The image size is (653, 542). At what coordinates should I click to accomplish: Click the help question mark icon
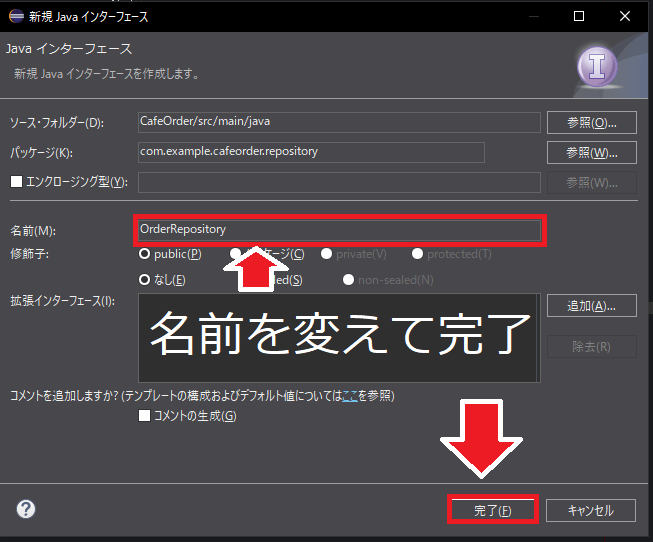point(26,509)
